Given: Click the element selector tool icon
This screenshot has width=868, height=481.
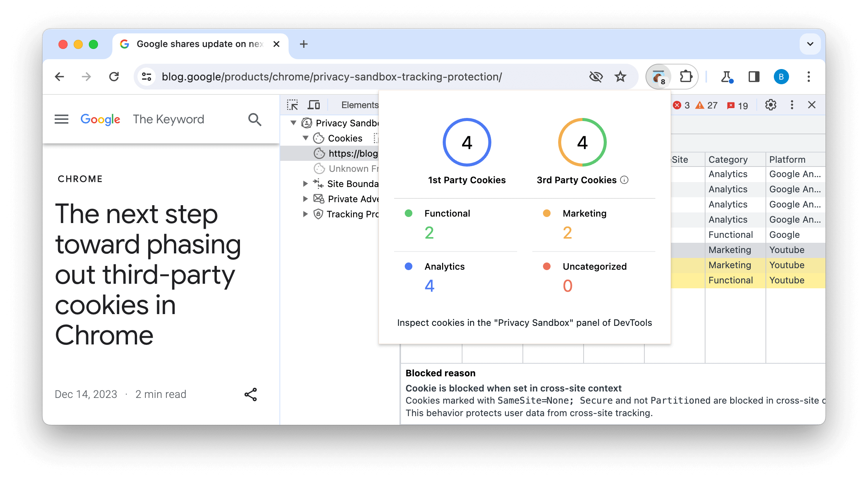Looking at the screenshot, I should pos(292,104).
